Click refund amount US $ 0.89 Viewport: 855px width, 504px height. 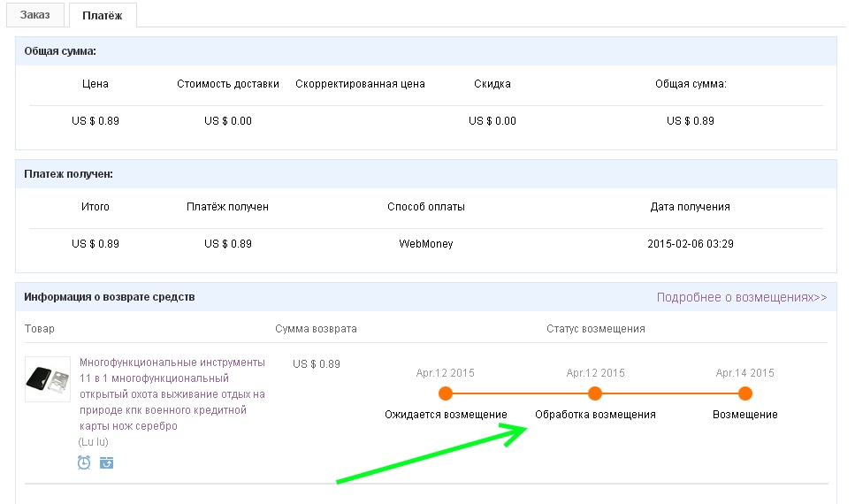click(x=317, y=363)
